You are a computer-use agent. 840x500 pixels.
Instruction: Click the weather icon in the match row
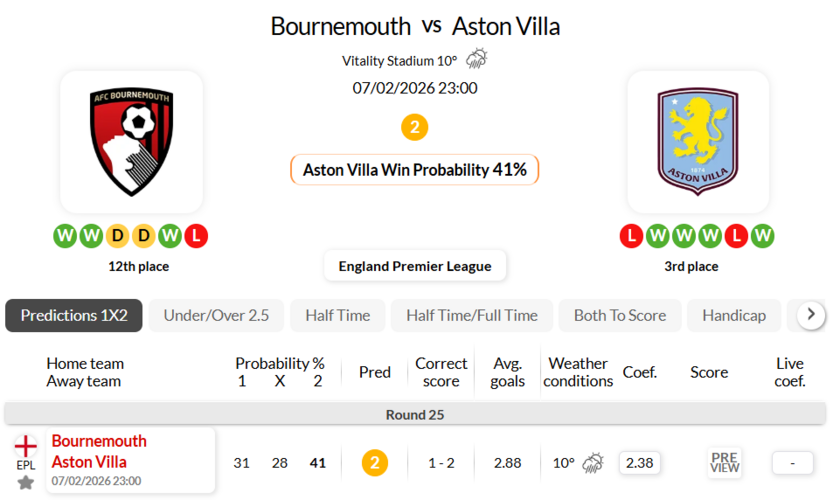click(593, 462)
